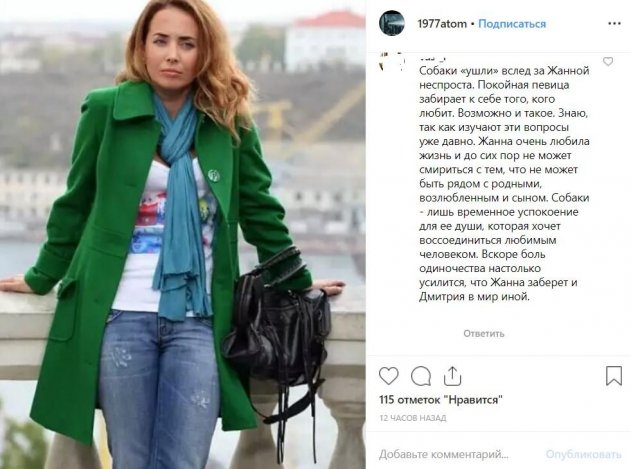The height and width of the screenshot is (469, 631).
Task: Follow the account via Подписаться
Action: (x=512, y=24)
